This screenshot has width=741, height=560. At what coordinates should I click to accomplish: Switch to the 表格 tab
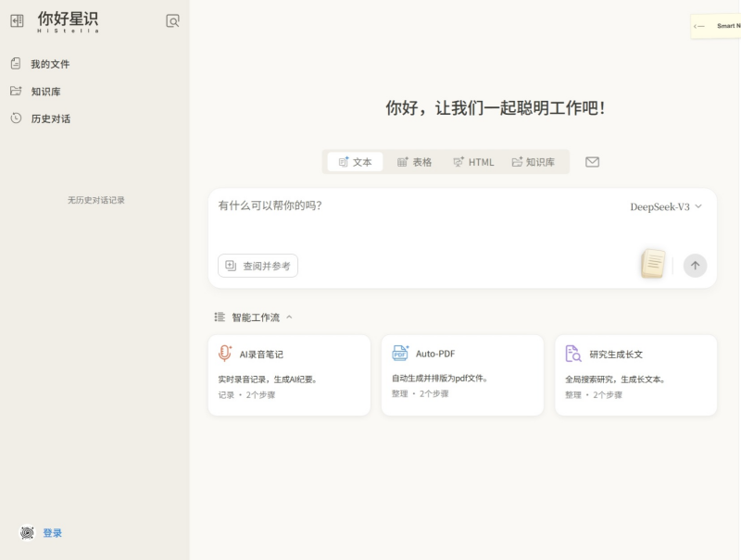pyautogui.click(x=414, y=162)
